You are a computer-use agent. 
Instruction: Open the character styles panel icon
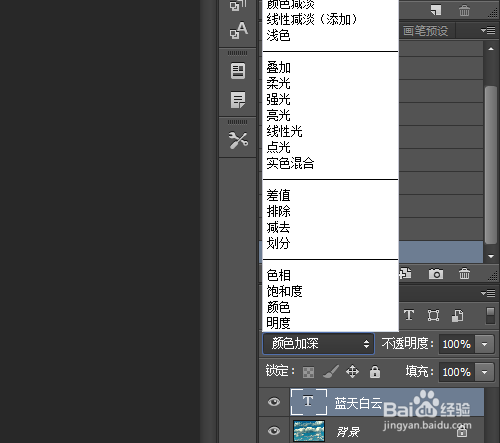(238, 30)
